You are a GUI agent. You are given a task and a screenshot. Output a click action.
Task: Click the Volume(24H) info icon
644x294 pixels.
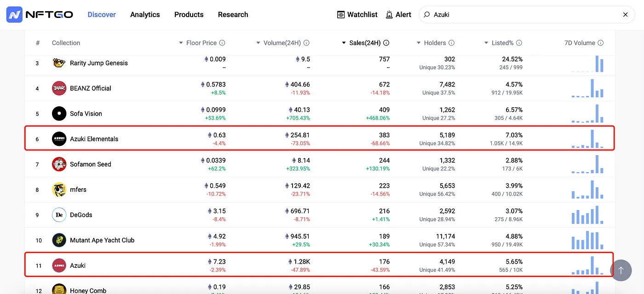[x=306, y=43]
